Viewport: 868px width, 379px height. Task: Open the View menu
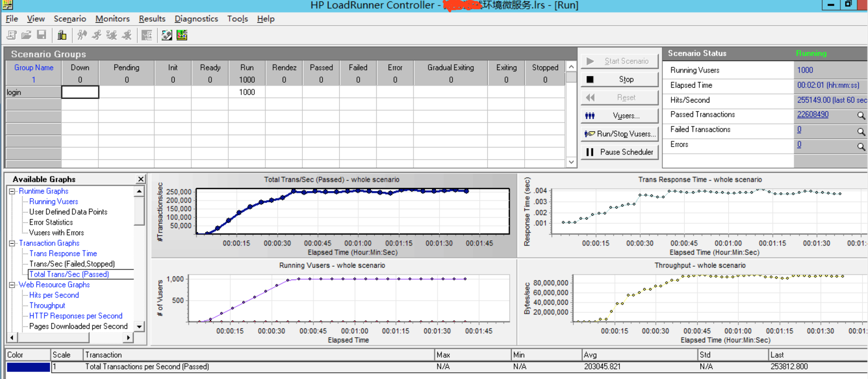pos(36,19)
